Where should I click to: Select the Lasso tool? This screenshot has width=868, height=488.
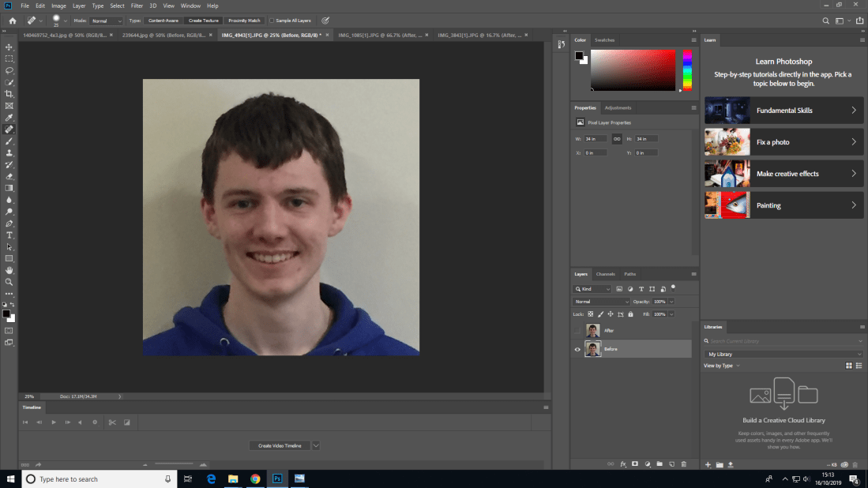tap(9, 70)
